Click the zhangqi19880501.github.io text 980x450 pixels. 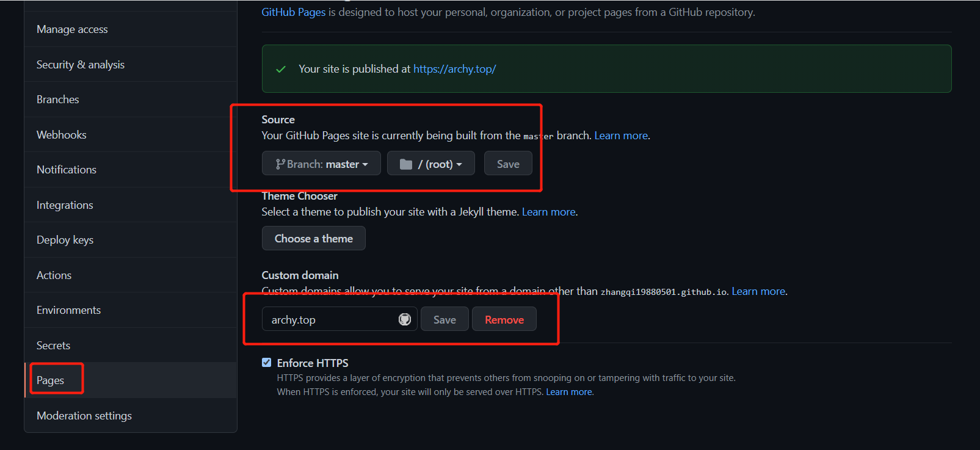(x=664, y=292)
